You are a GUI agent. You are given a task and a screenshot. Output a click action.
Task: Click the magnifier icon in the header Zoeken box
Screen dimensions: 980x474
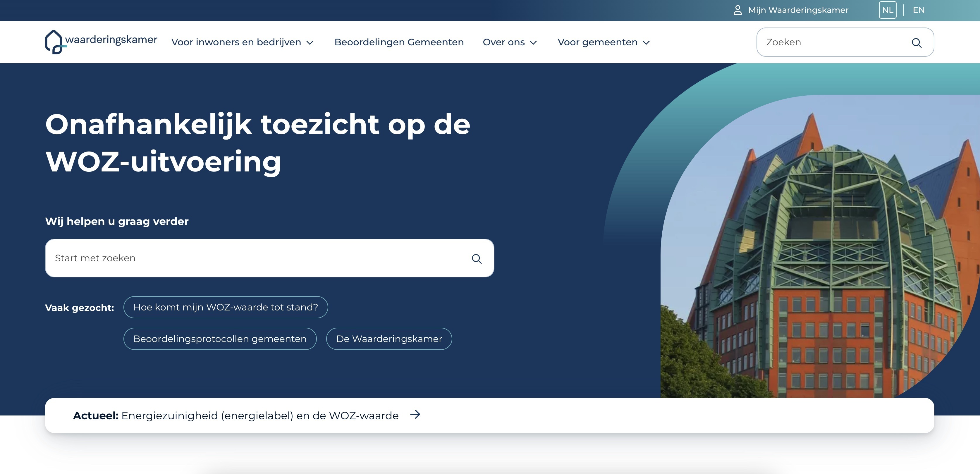pos(917,43)
